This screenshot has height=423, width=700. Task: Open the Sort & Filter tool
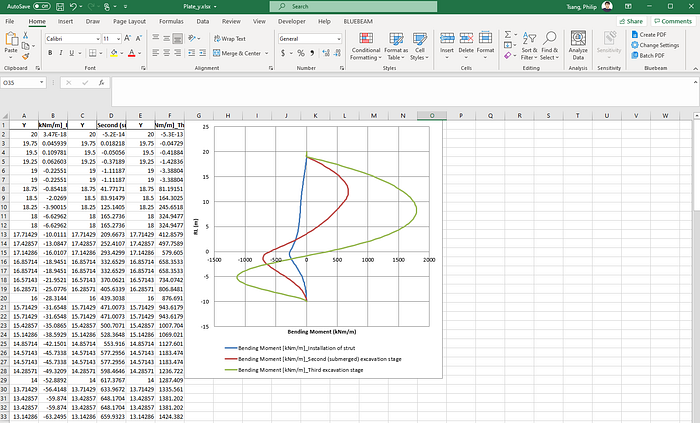529,46
